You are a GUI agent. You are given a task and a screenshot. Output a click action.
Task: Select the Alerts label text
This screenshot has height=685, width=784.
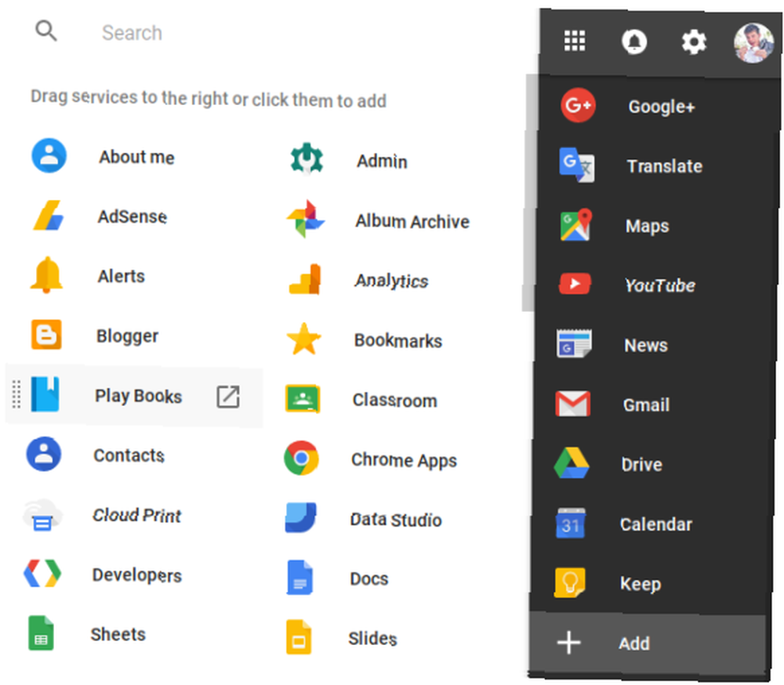121,276
